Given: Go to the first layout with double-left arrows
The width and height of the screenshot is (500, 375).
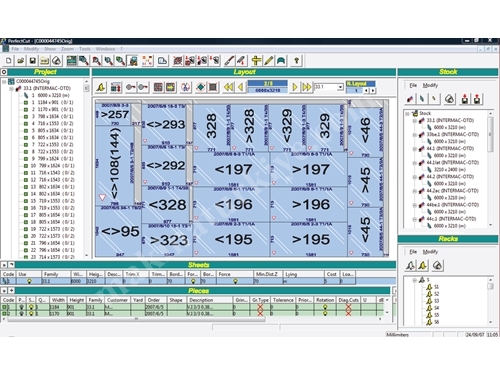Looking at the screenshot, I should 228,87.
